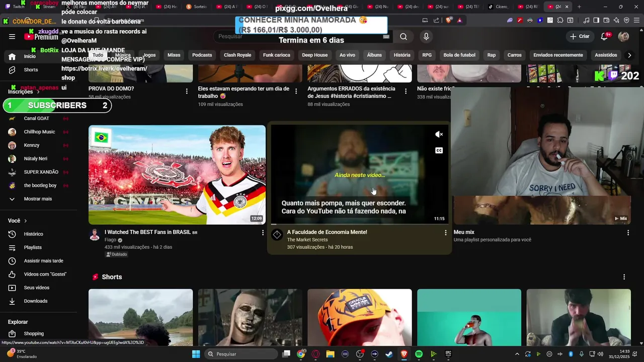
Task: Open File Explorer from the taskbar
Action: point(331,354)
